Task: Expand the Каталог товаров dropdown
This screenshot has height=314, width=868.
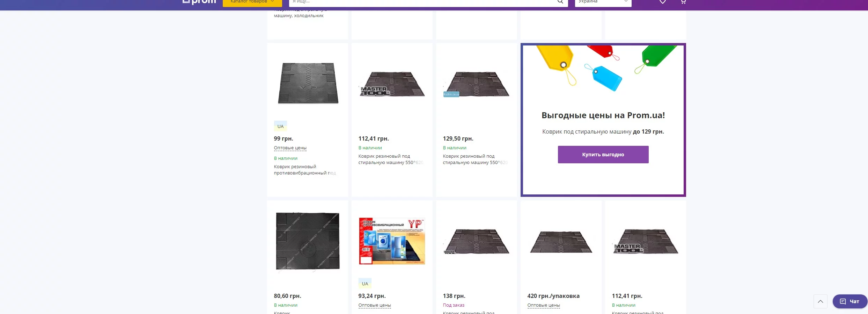Action: pos(252,2)
